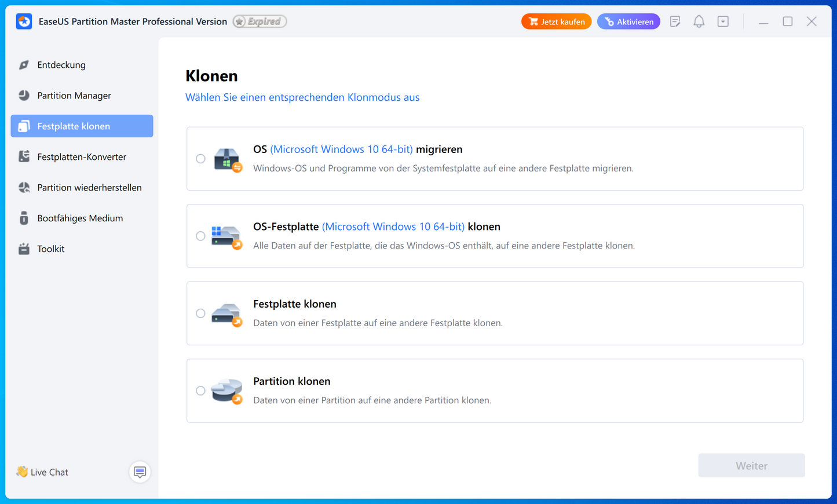Click the description 'Daten von einer Partition...'
837x504 pixels.
(x=372, y=400)
